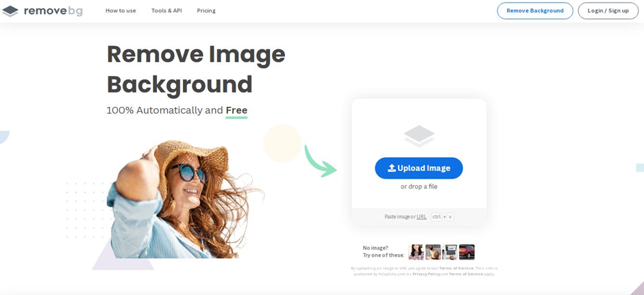Click the Remove Background header button
644x295 pixels.
coord(535,11)
